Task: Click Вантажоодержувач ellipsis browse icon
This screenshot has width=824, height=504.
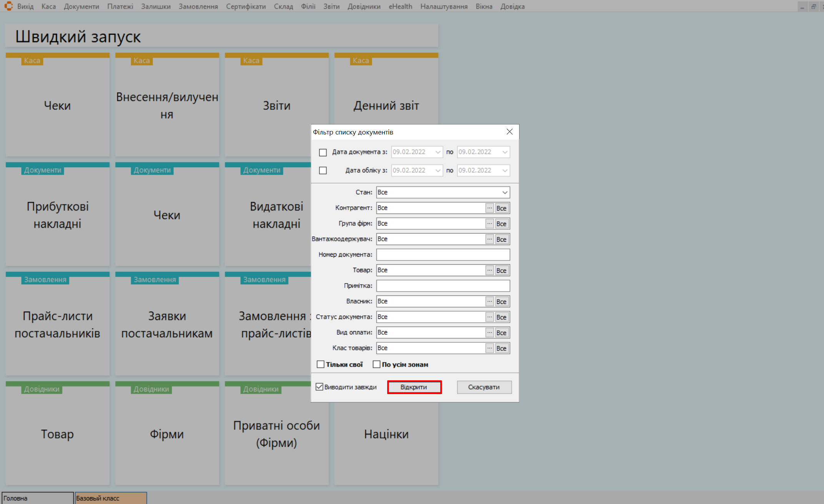Action: tap(489, 239)
